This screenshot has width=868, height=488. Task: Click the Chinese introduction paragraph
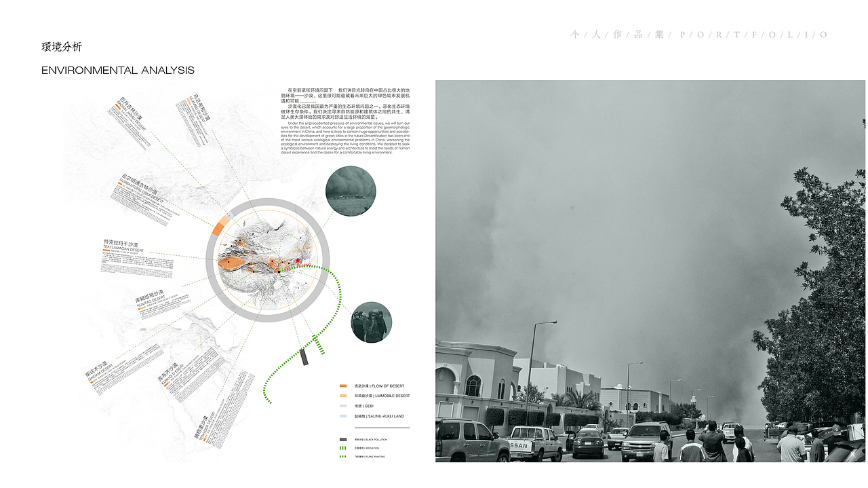345,103
